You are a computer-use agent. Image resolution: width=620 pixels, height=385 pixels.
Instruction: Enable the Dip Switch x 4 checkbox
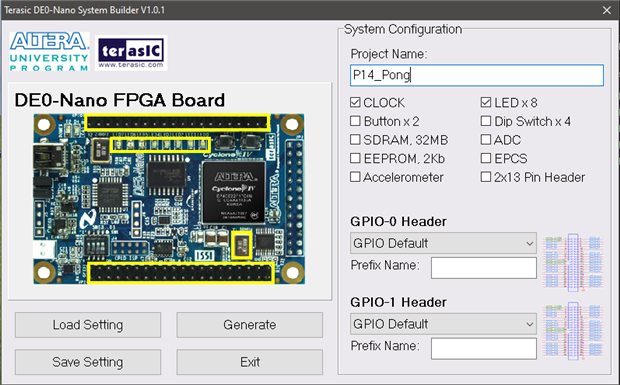pyautogui.click(x=486, y=121)
